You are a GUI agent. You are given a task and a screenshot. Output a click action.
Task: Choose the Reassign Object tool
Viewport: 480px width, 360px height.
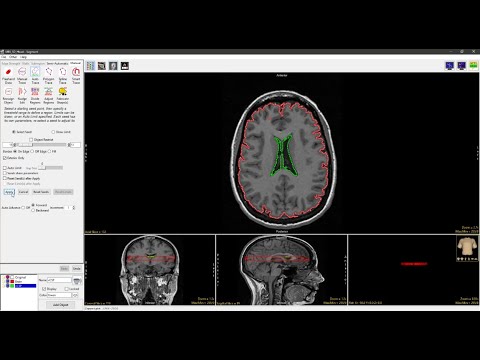click(x=8, y=96)
